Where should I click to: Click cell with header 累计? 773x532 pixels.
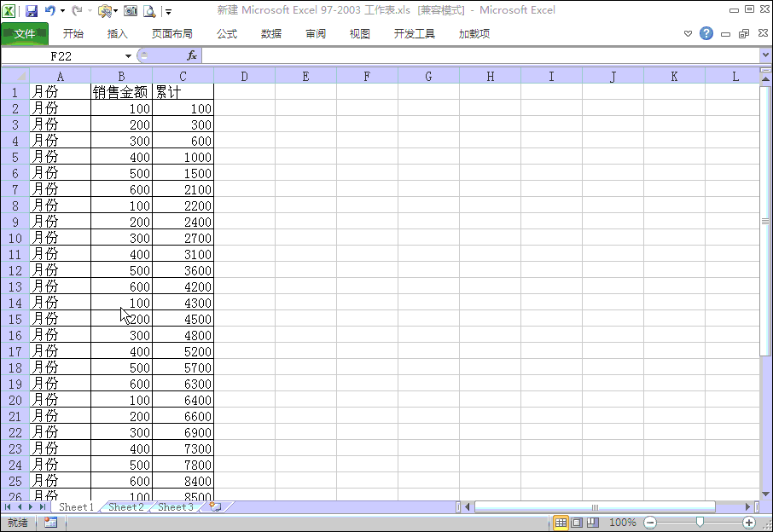(x=183, y=92)
